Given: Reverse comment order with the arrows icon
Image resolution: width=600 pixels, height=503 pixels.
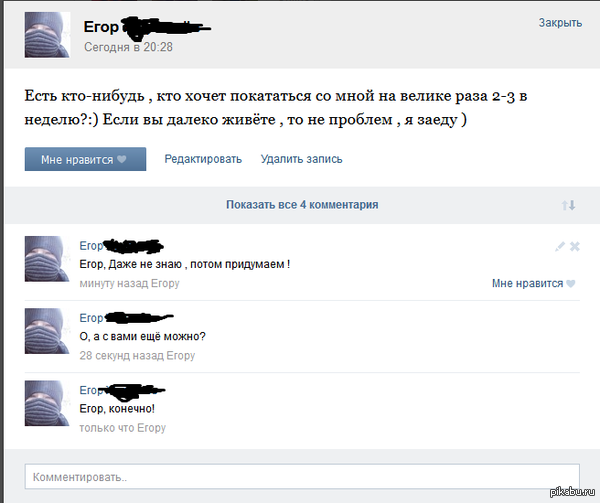Looking at the screenshot, I should (568, 205).
